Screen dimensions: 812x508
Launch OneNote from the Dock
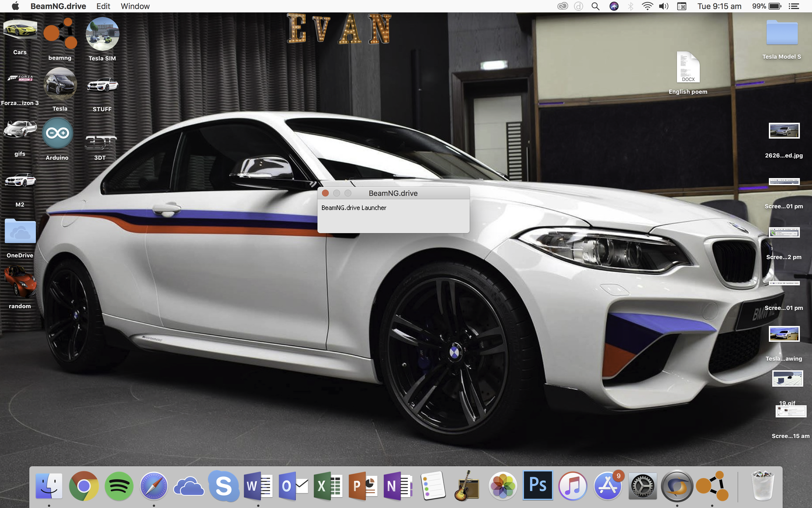398,486
